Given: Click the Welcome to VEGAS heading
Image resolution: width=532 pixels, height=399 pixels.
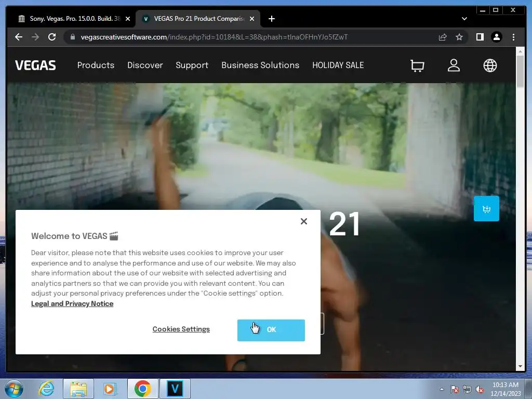Looking at the screenshot, I should point(75,236).
